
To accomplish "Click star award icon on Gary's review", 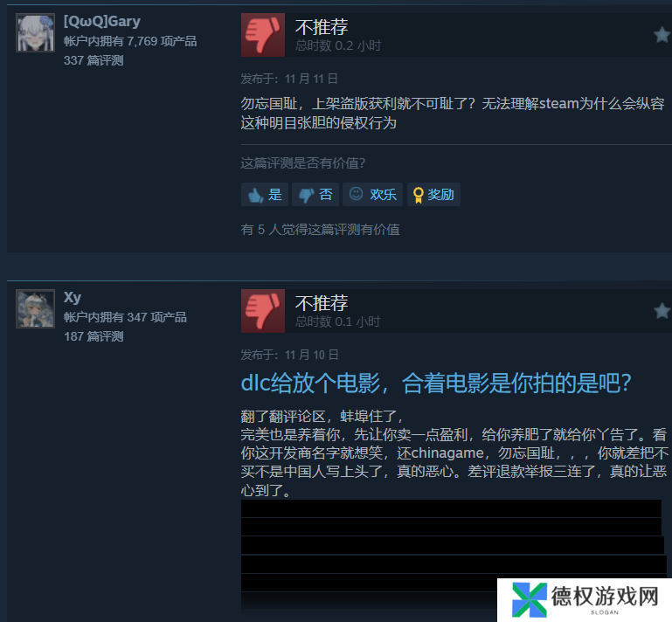I will click(662, 35).
